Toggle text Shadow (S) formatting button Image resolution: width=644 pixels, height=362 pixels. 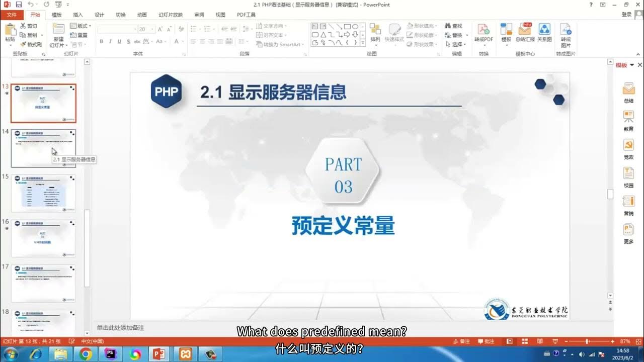tap(129, 42)
